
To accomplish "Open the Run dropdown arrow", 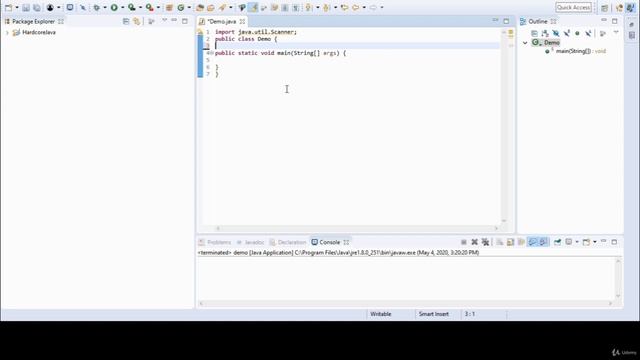I will coord(122,7).
